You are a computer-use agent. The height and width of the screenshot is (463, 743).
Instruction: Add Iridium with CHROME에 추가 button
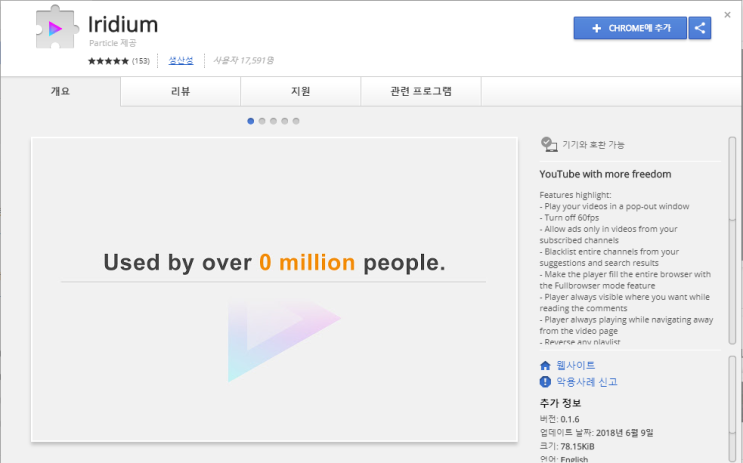pyautogui.click(x=630, y=28)
